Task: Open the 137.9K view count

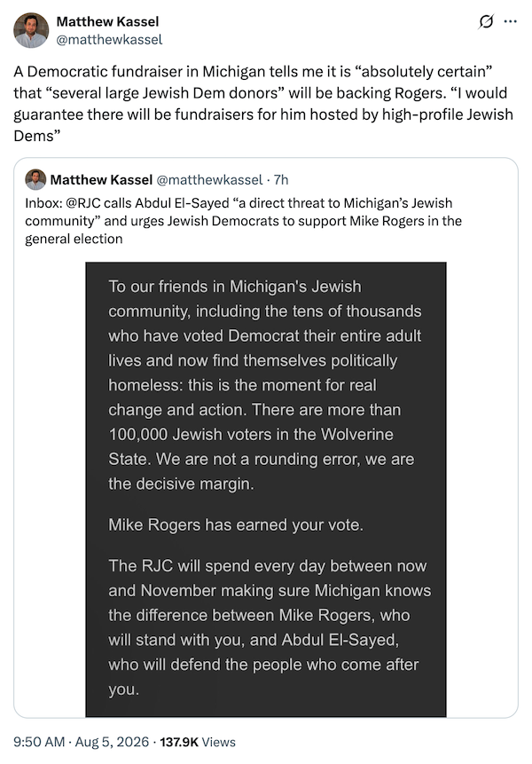Action: coord(179,742)
